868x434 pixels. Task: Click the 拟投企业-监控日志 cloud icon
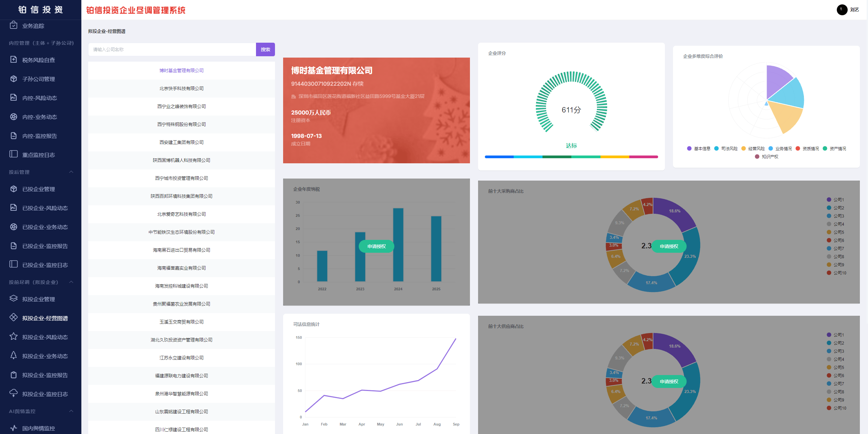coord(14,393)
